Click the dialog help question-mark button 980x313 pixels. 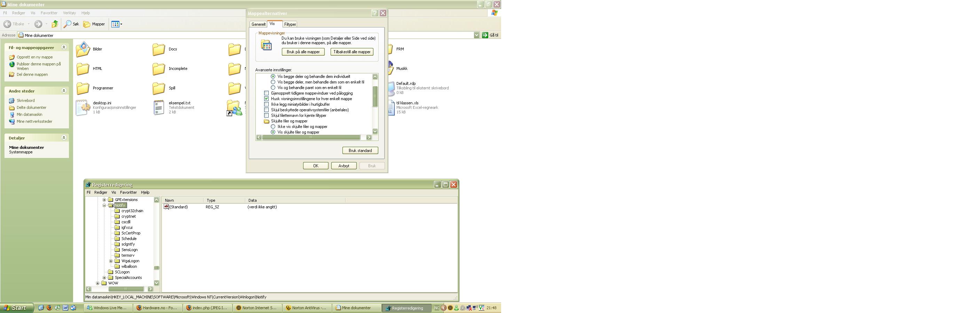tap(375, 13)
